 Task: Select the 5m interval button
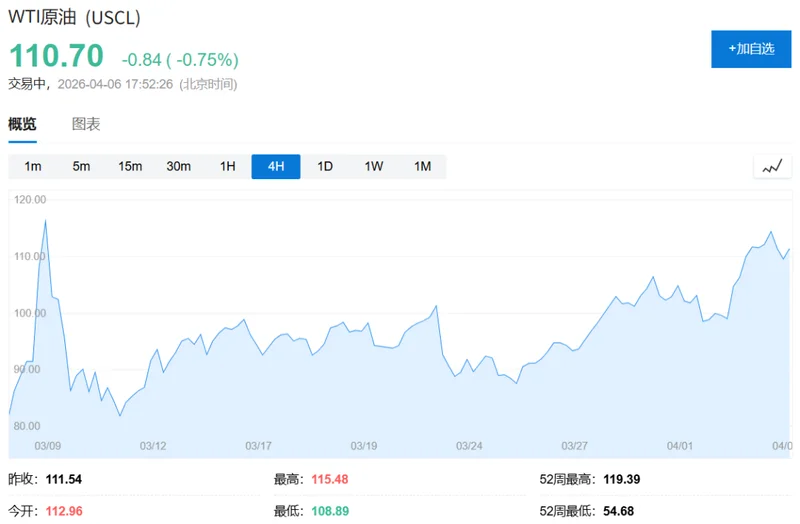(81, 167)
